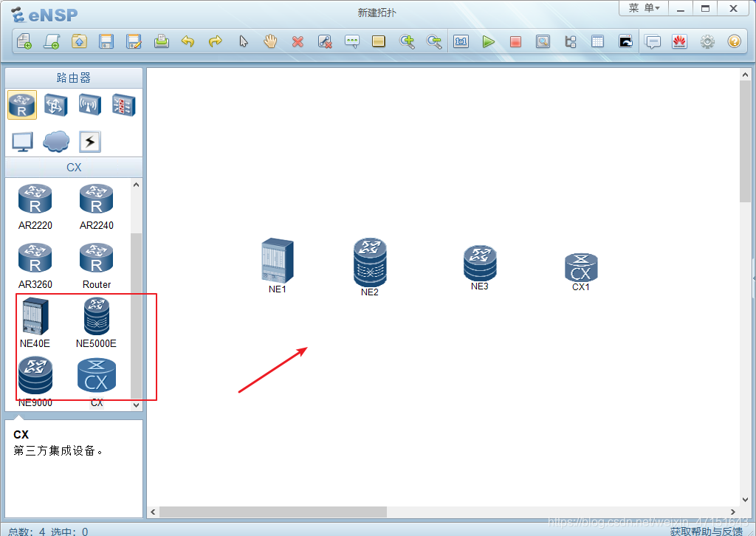Image resolution: width=756 pixels, height=536 pixels.
Task: Pick the AR2220 router model
Action: tap(35, 207)
